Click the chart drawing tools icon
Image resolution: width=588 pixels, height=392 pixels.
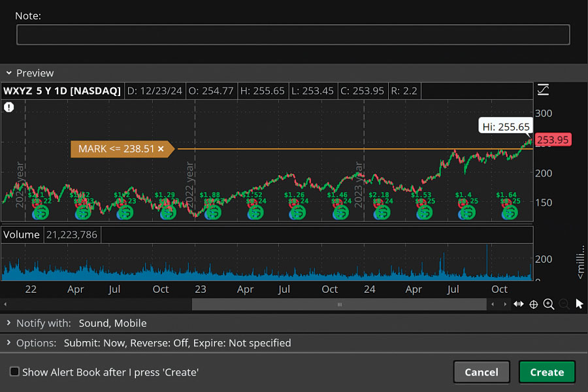coord(542,90)
